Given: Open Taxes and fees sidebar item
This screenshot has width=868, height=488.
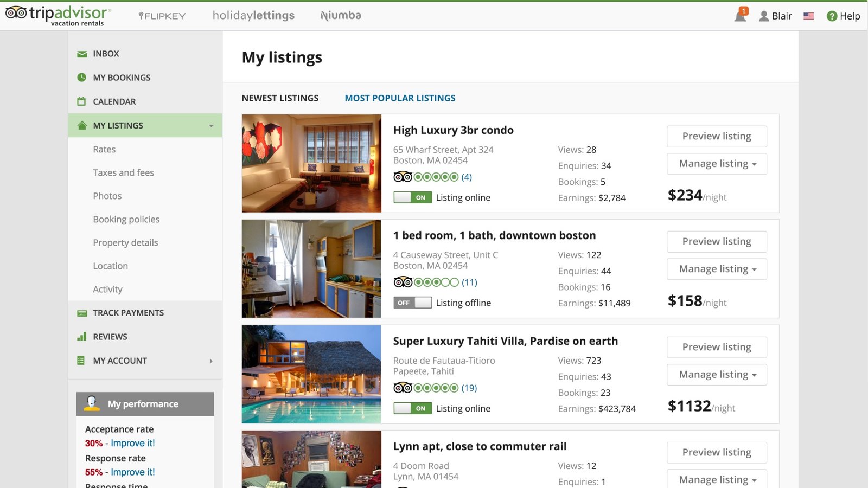Looking at the screenshot, I should coord(123,172).
